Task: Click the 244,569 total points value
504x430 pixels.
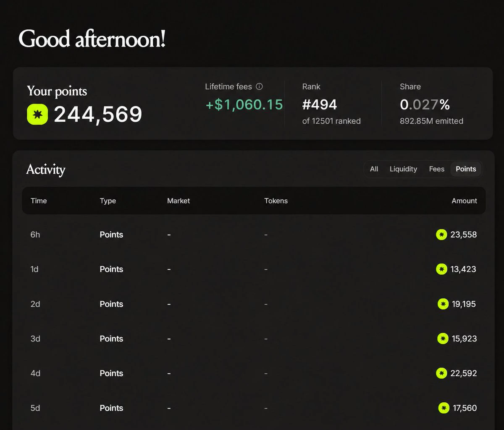Action: click(98, 115)
